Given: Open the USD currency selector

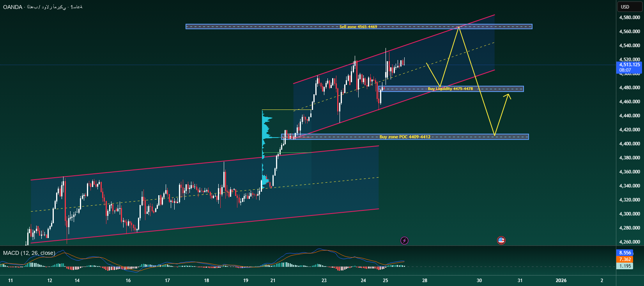Looking at the screenshot, I should click(625, 7).
